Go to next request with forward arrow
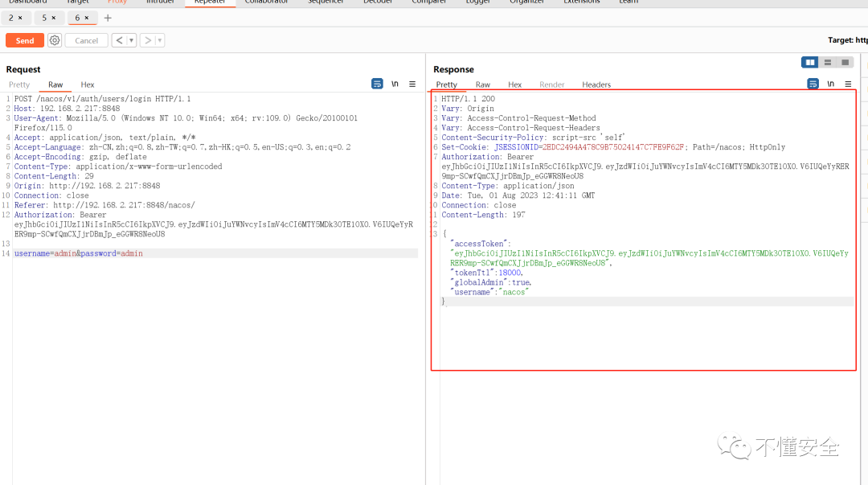The image size is (868, 485). click(x=148, y=40)
